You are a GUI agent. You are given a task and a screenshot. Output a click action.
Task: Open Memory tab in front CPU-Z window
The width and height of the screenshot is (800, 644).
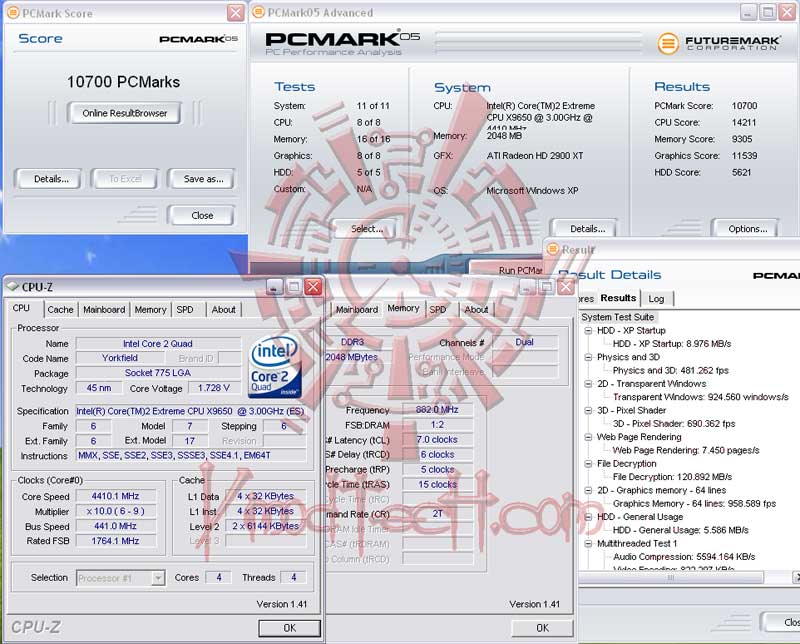pos(151,309)
